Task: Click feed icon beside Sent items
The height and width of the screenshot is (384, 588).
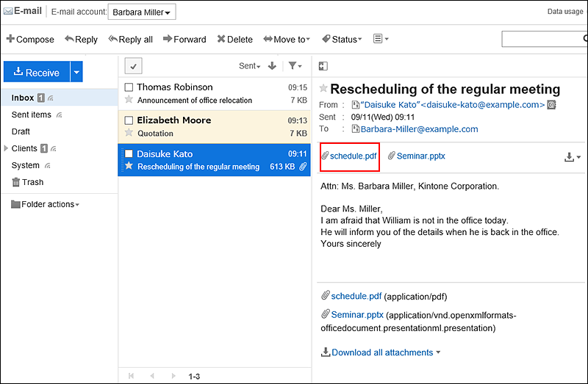Action: [x=60, y=115]
